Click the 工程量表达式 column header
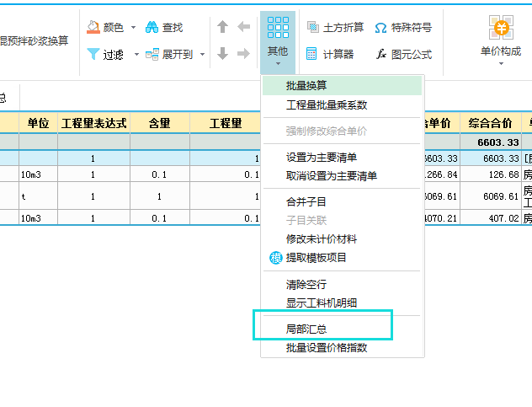Viewport: 532px width, 407px height. pyautogui.click(x=94, y=123)
